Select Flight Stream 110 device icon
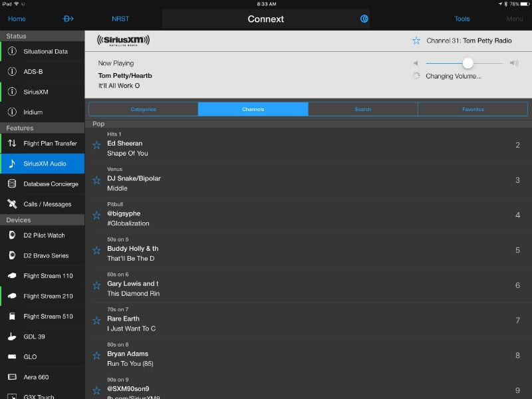Image resolution: width=532 pixels, height=399 pixels. pyautogui.click(x=12, y=275)
